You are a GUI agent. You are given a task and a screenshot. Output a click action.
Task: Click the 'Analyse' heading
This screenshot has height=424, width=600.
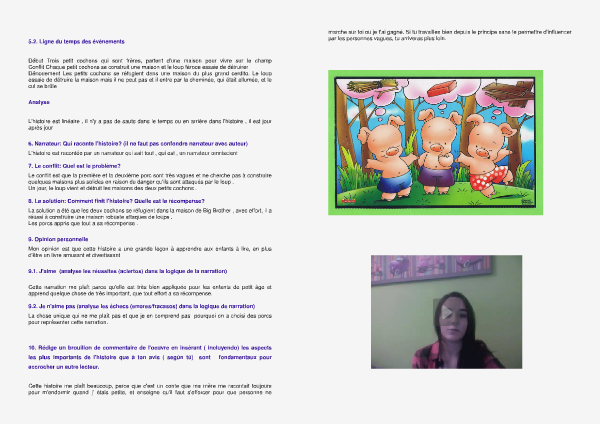coord(39,101)
